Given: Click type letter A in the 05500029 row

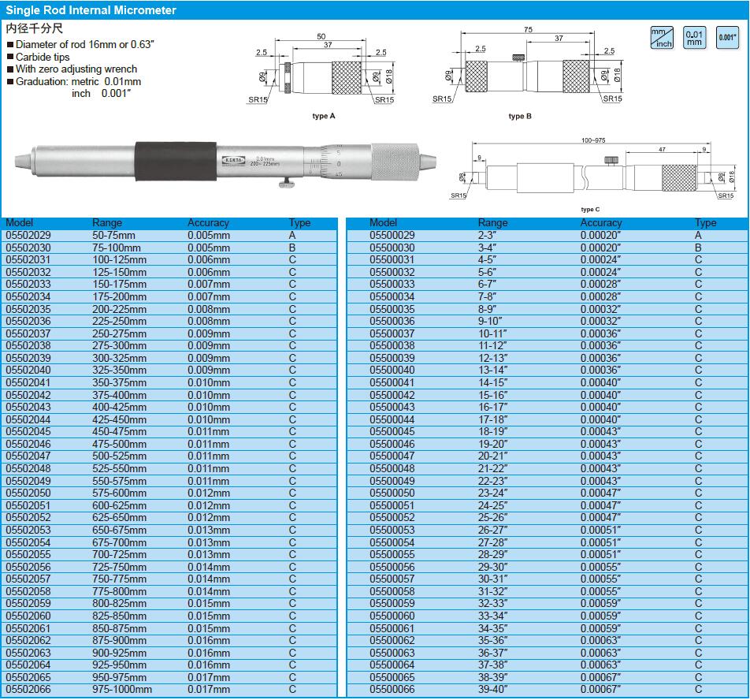Looking at the screenshot, I should click(698, 236).
